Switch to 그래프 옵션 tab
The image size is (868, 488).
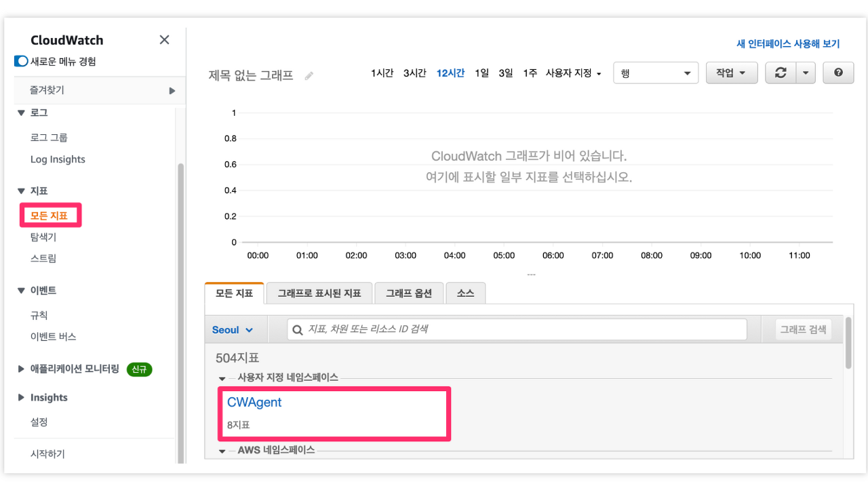pyautogui.click(x=409, y=293)
